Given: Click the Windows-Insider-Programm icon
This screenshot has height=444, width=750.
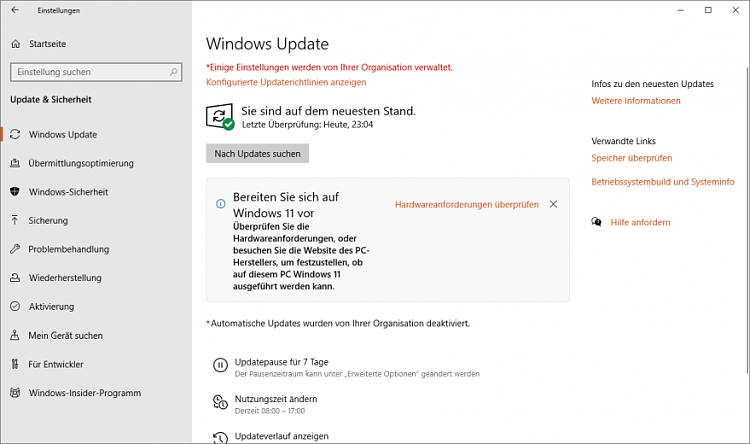Looking at the screenshot, I should point(15,393).
